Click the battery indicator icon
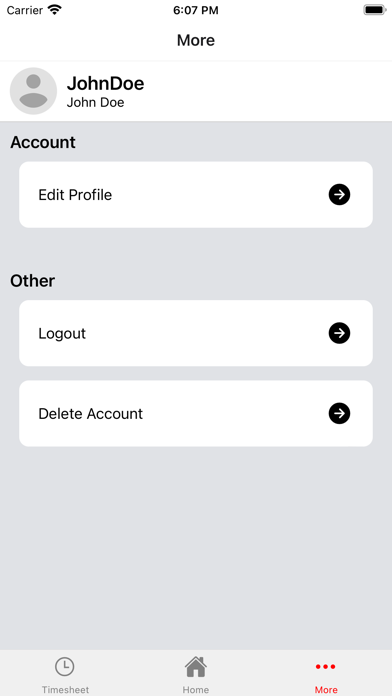 pos(375,10)
